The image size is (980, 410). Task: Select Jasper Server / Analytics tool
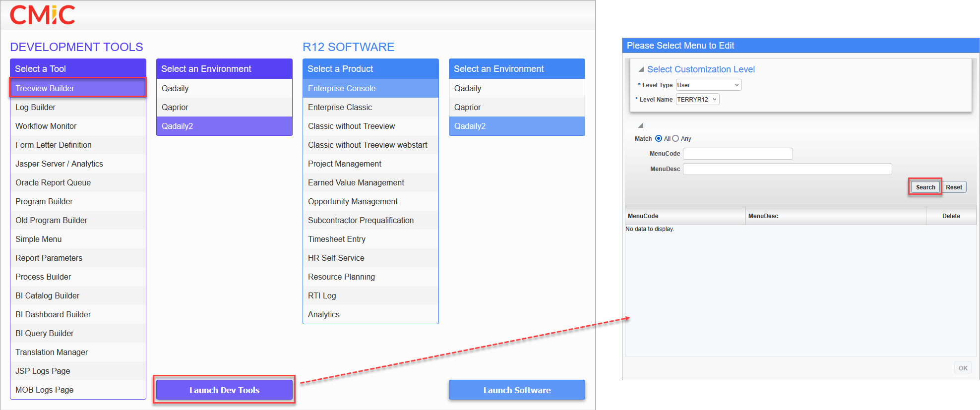78,164
